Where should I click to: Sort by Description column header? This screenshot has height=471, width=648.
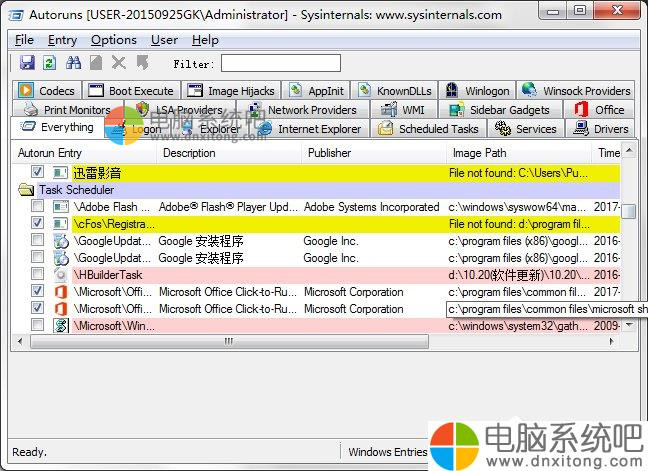point(229,153)
